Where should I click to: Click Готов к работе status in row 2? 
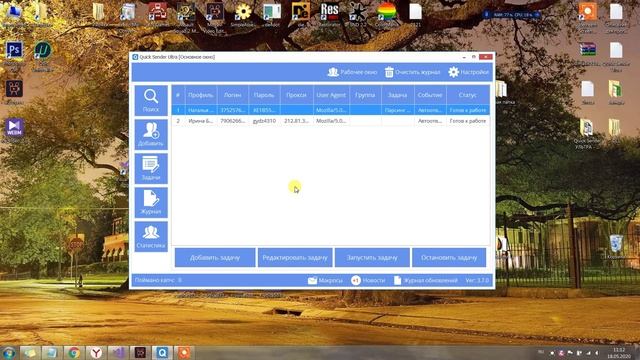(x=468, y=121)
